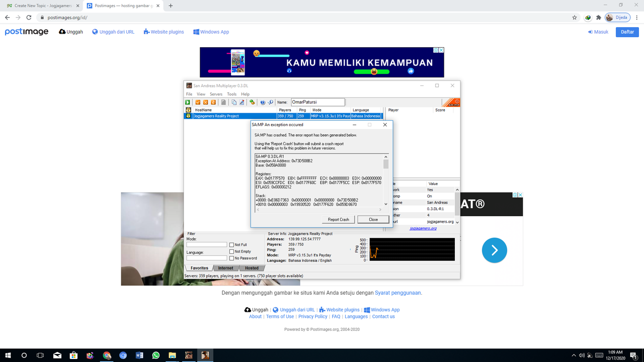Click the Masuk login link
644x362 pixels.
(x=598, y=32)
